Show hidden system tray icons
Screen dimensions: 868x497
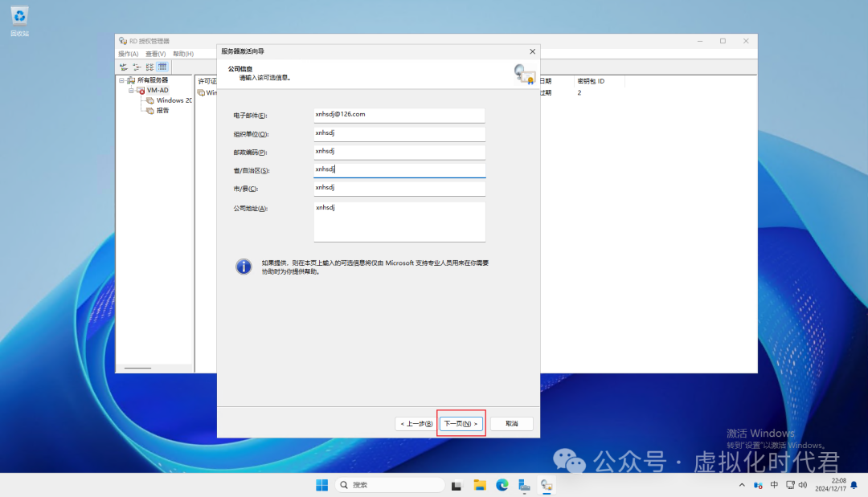click(741, 485)
